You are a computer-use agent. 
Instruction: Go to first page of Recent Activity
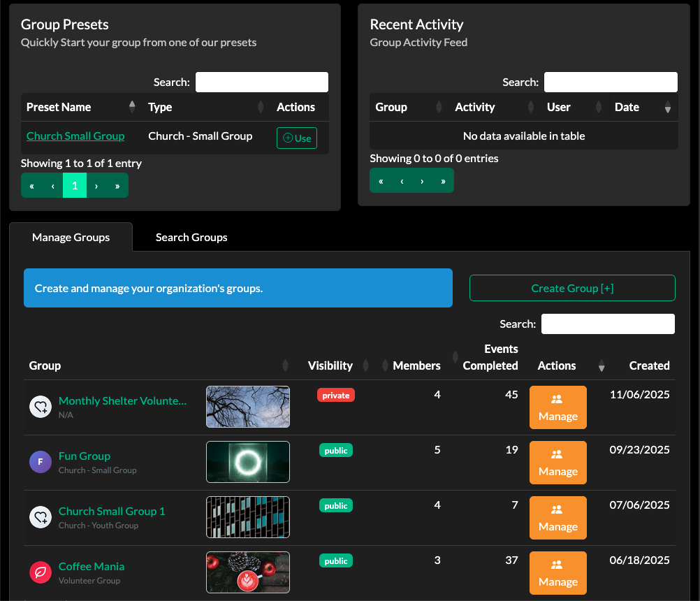(x=381, y=181)
